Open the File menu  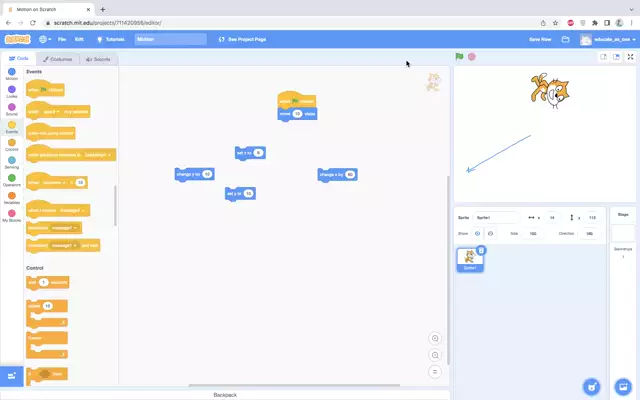62,39
